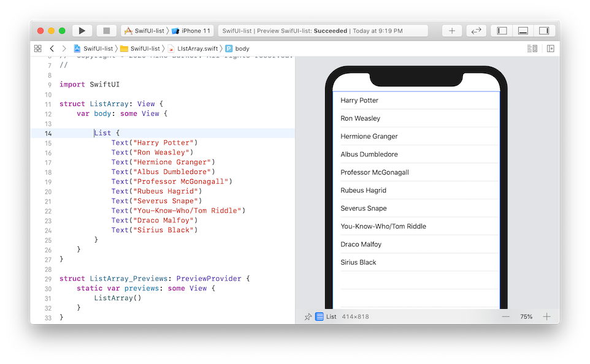Screen dimensions: 590x364
Task: Click "Professor McGonagall" string in code
Action: point(180,181)
